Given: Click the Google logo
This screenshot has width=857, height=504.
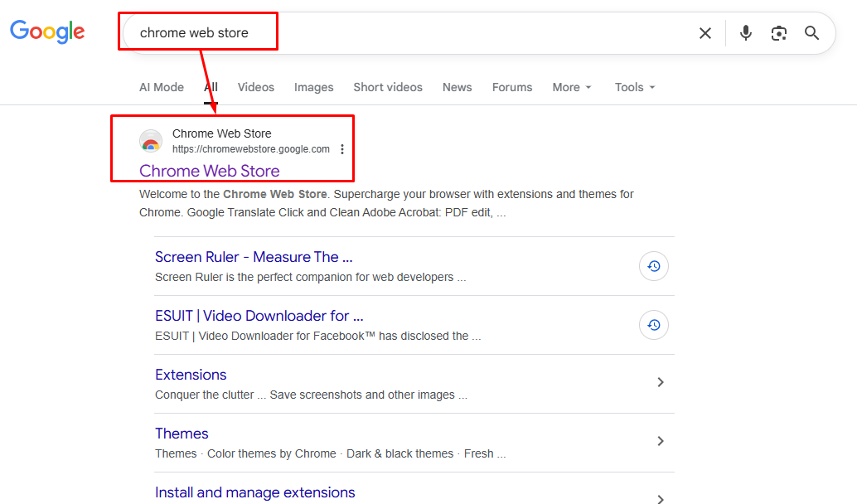Looking at the screenshot, I should 47,32.
